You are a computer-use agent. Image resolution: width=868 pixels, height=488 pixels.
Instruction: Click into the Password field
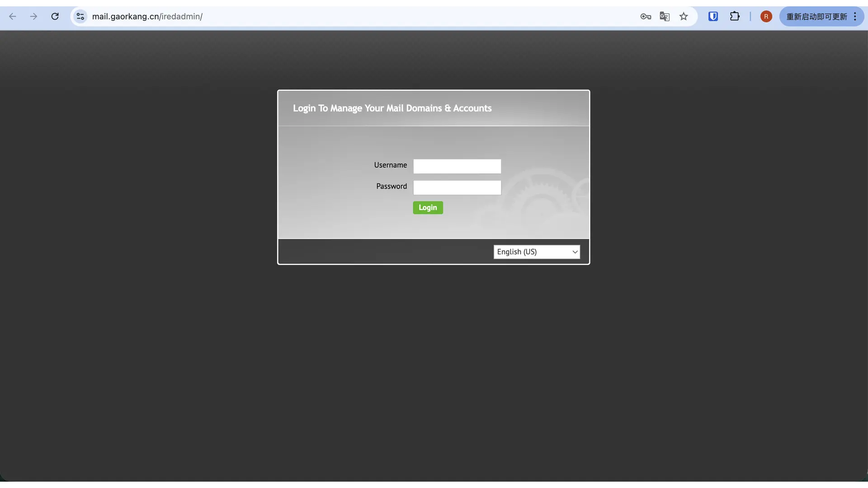[457, 188]
